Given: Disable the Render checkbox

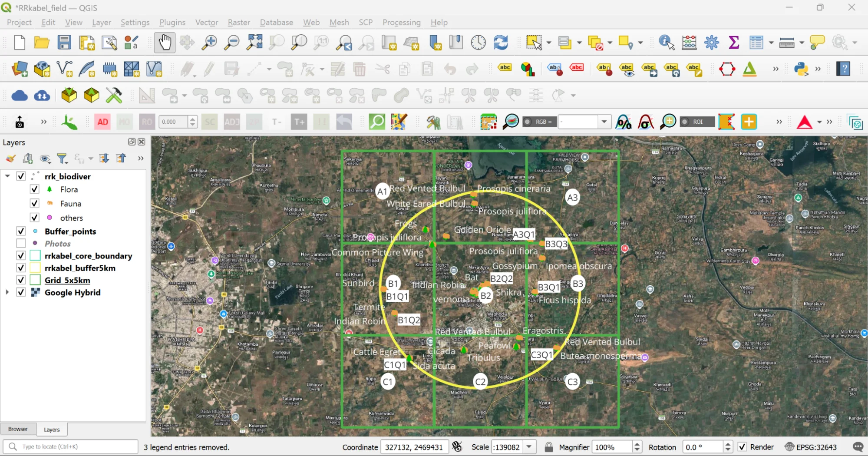Looking at the screenshot, I should [x=743, y=447].
